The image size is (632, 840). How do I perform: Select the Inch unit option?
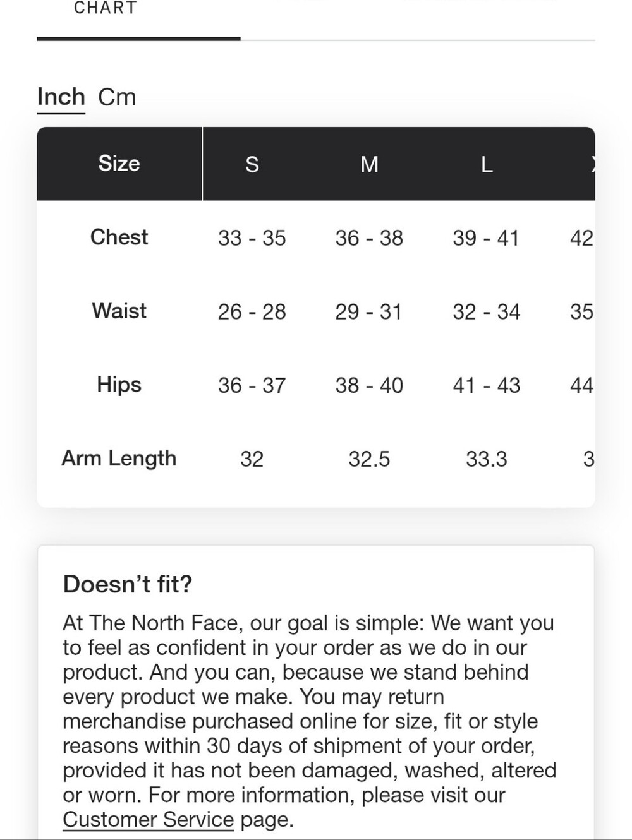coord(61,97)
